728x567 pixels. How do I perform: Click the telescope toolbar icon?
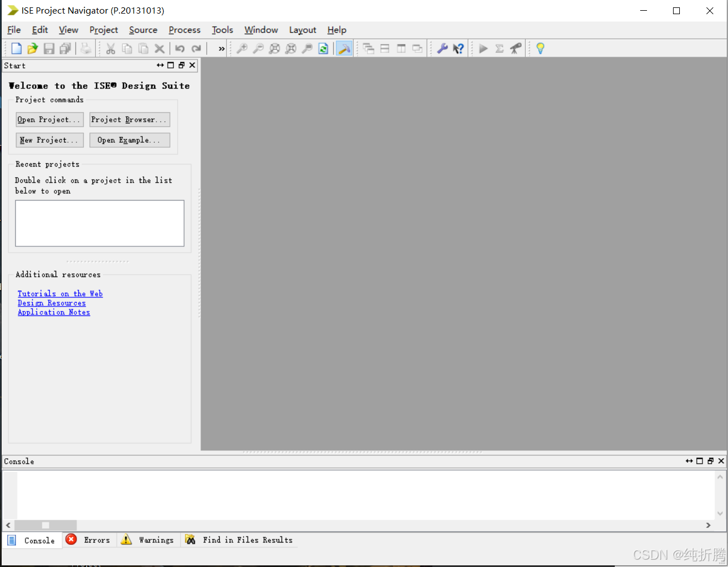(516, 49)
